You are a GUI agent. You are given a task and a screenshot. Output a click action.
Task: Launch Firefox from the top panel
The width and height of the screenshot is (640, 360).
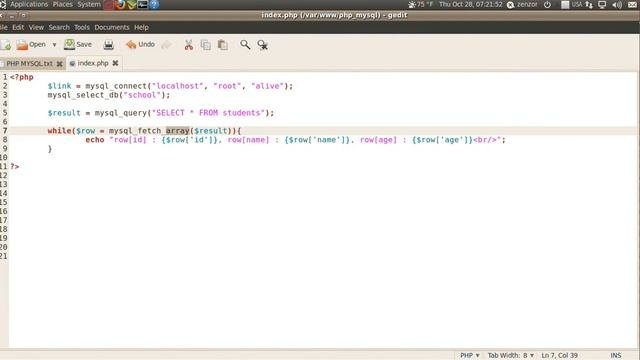tap(120, 4)
